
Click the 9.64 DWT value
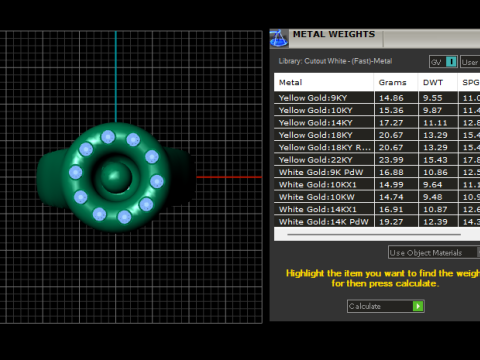[x=433, y=185]
